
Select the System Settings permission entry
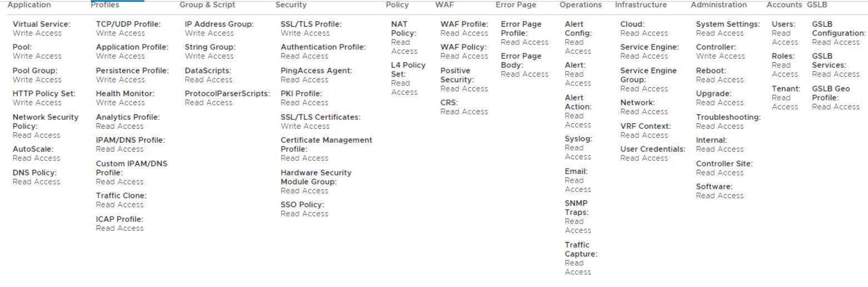click(727, 24)
